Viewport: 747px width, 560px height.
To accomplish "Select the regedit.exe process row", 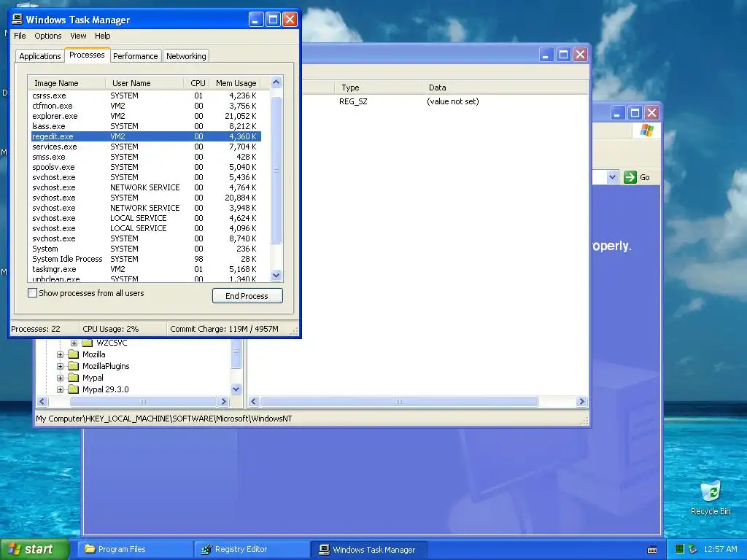I will coord(146,136).
